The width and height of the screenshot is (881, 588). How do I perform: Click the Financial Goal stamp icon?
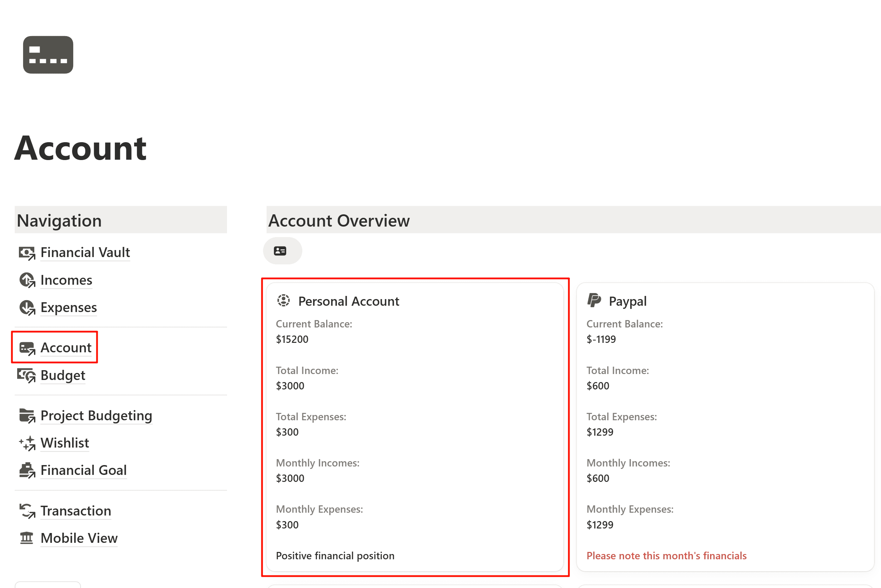pyautogui.click(x=27, y=470)
